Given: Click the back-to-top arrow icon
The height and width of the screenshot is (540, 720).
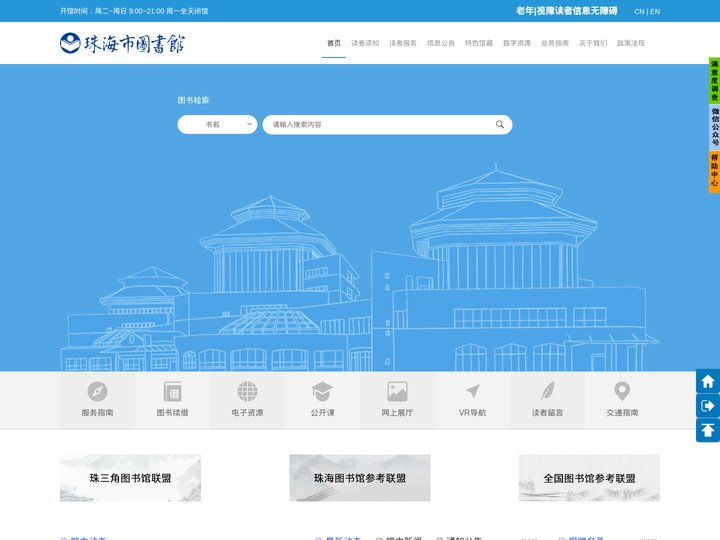Looking at the screenshot, I should click(708, 430).
